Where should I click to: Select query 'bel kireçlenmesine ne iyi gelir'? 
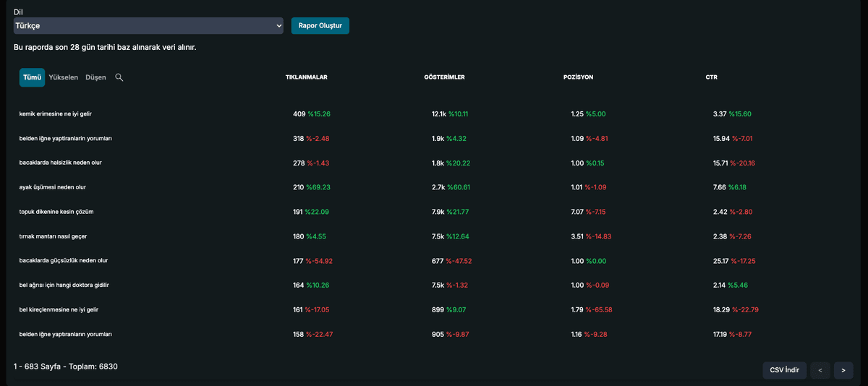[x=59, y=309]
